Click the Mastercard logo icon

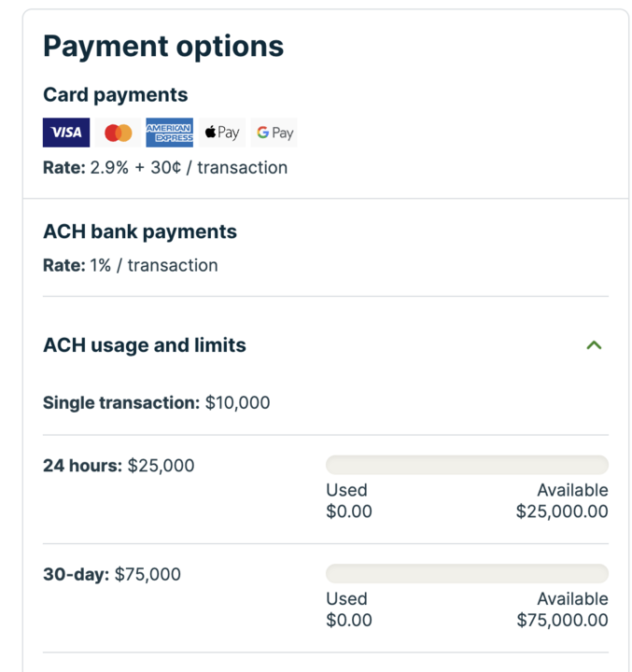coord(118,133)
